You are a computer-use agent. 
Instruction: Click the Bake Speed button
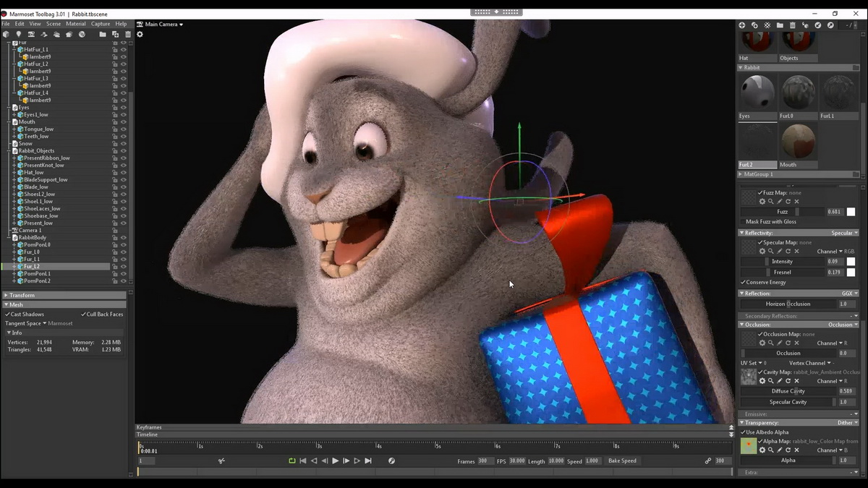coord(622,461)
